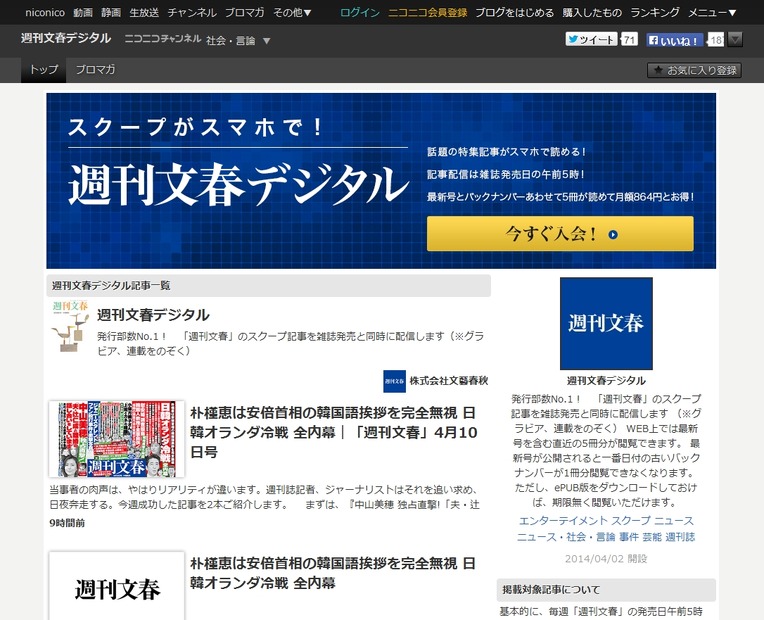Open the April 10 issue cover thumbnail

click(116, 439)
